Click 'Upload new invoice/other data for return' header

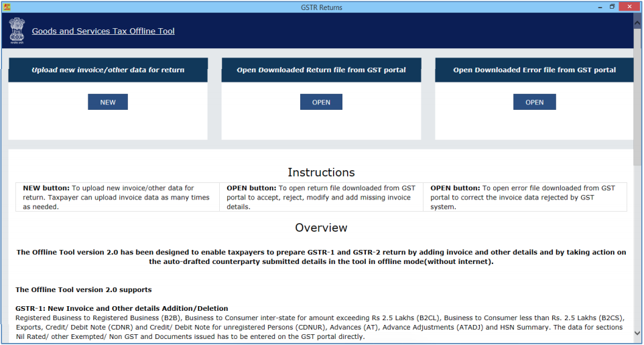point(108,70)
